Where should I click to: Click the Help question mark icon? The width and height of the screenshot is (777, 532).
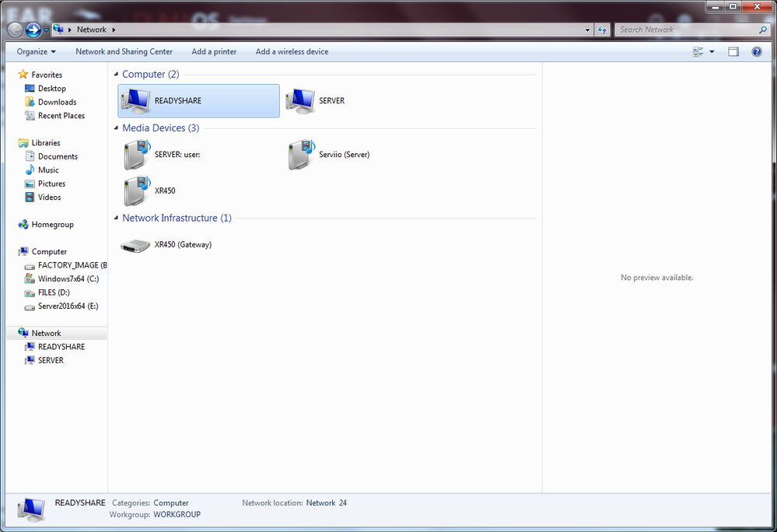coord(755,51)
